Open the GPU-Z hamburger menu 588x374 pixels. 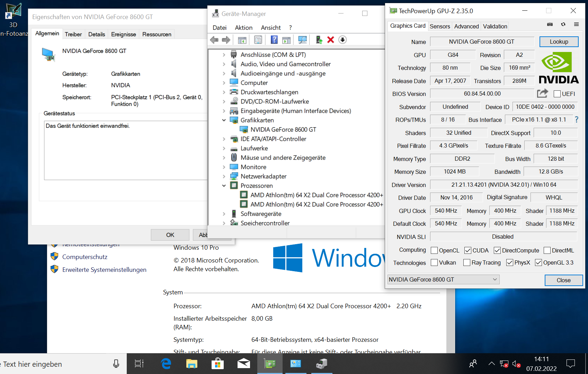(x=577, y=25)
